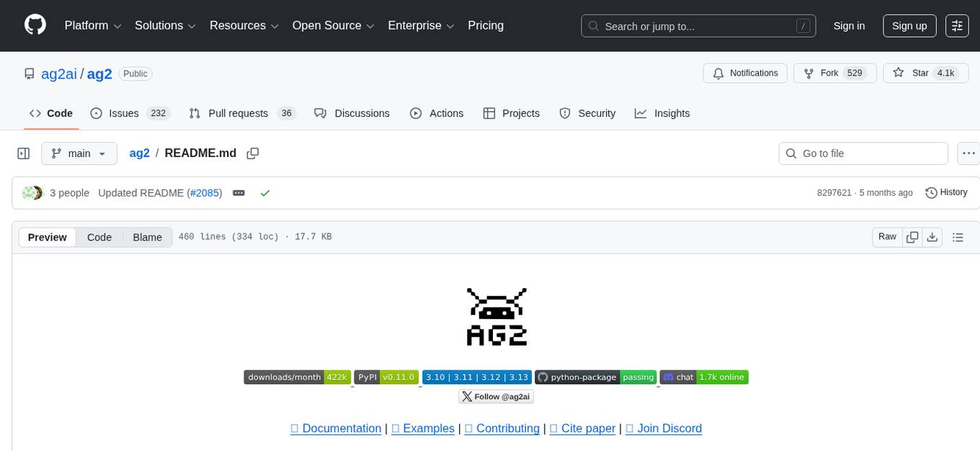Image resolution: width=980 pixels, height=451 pixels.
Task: View the commit status checkmark
Action: click(265, 193)
